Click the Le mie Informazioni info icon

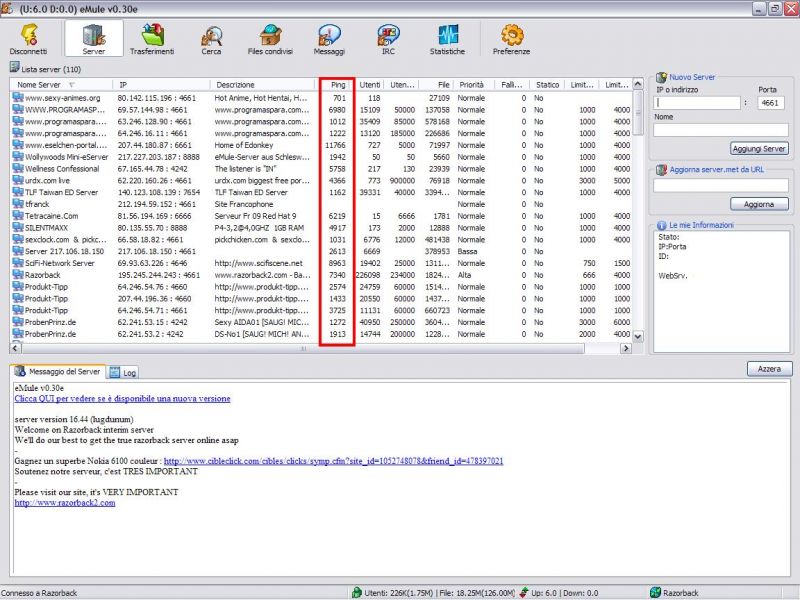[661, 225]
